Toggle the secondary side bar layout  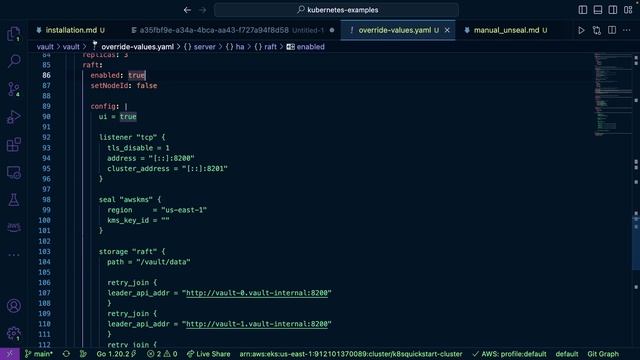(613, 10)
